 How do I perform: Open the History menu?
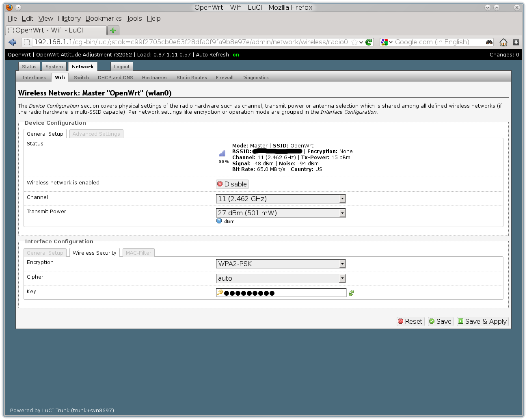(x=69, y=18)
